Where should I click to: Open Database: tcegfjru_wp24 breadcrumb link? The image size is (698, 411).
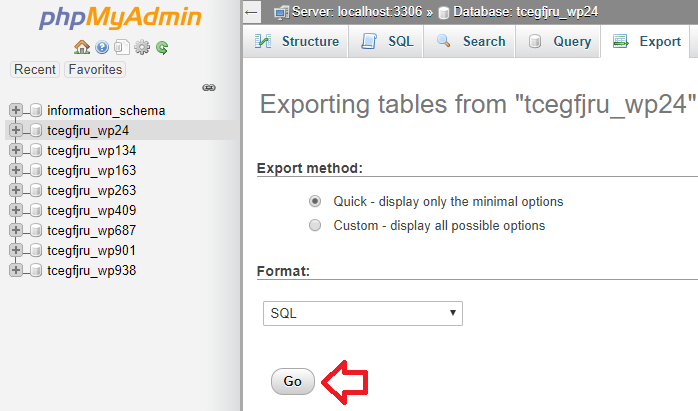coord(526,12)
